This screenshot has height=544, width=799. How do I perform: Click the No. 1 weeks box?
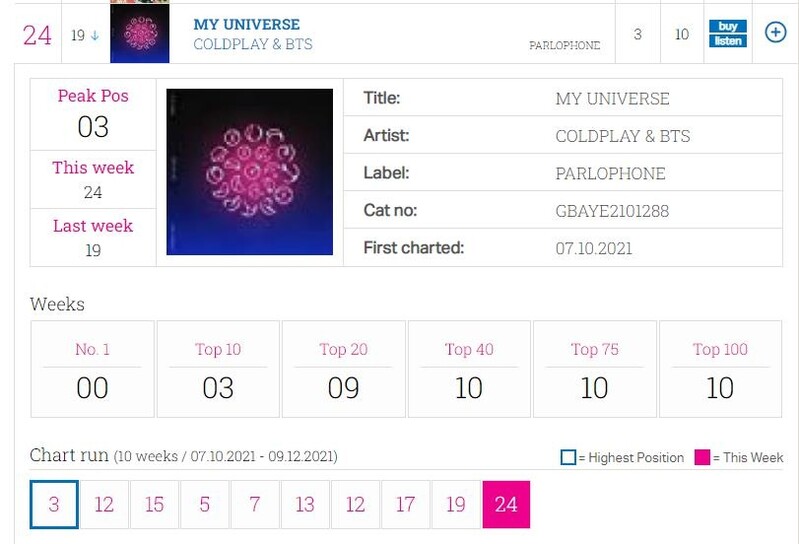click(x=92, y=369)
